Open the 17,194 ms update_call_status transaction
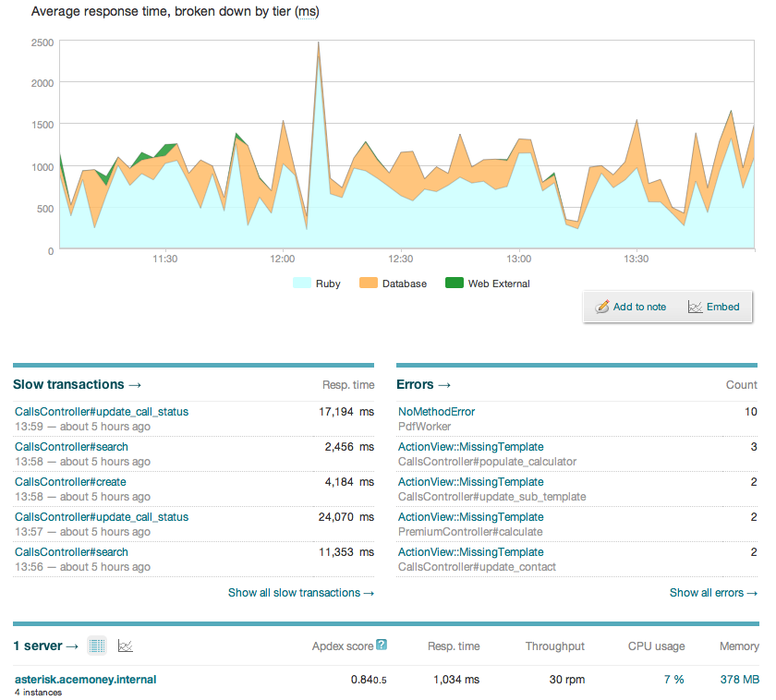The width and height of the screenshot is (776, 700). (102, 412)
